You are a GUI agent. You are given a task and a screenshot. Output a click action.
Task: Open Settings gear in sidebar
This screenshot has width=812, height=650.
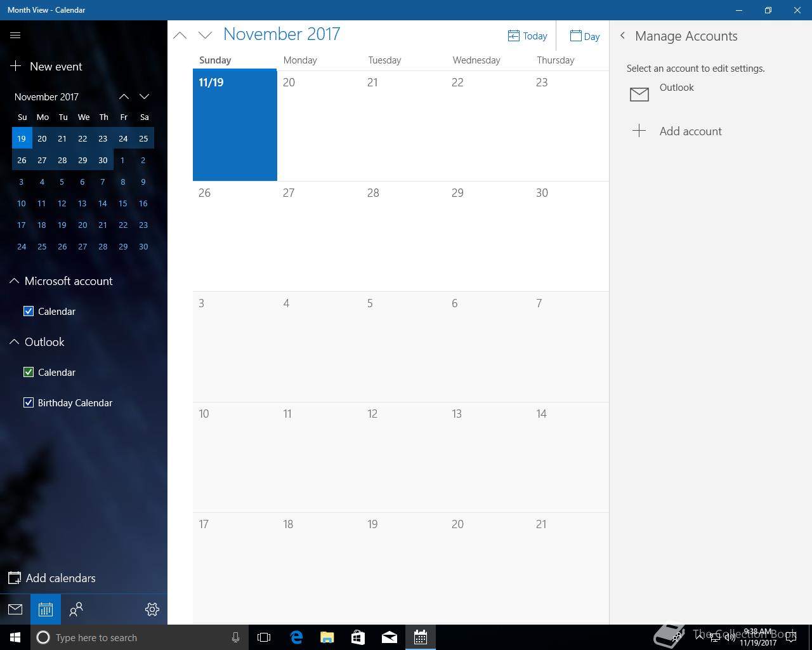152,609
